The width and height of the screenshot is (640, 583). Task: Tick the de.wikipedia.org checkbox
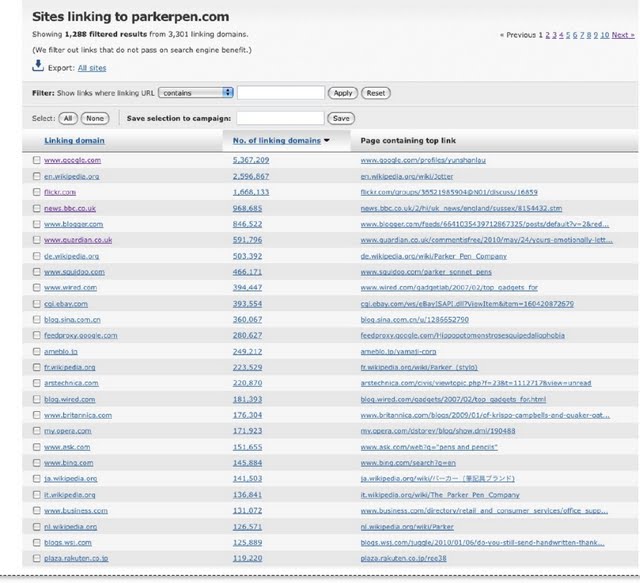37,256
